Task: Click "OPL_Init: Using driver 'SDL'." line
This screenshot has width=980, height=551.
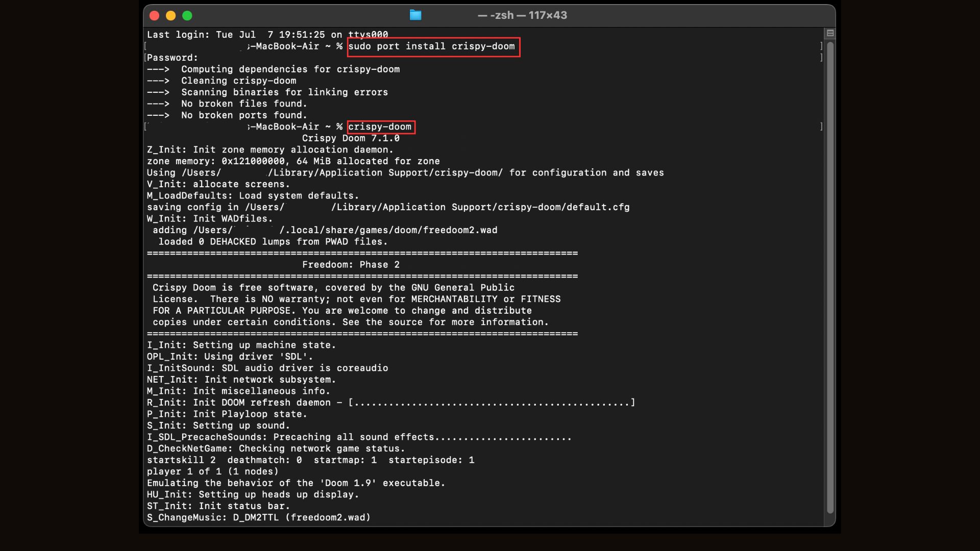Action: pyautogui.click(x=230, y=357)
